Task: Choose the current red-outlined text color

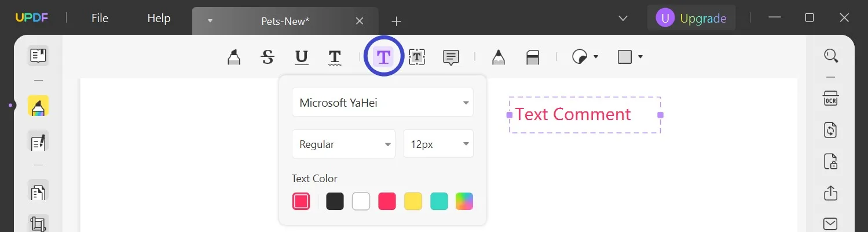Action: coord(301,201)
